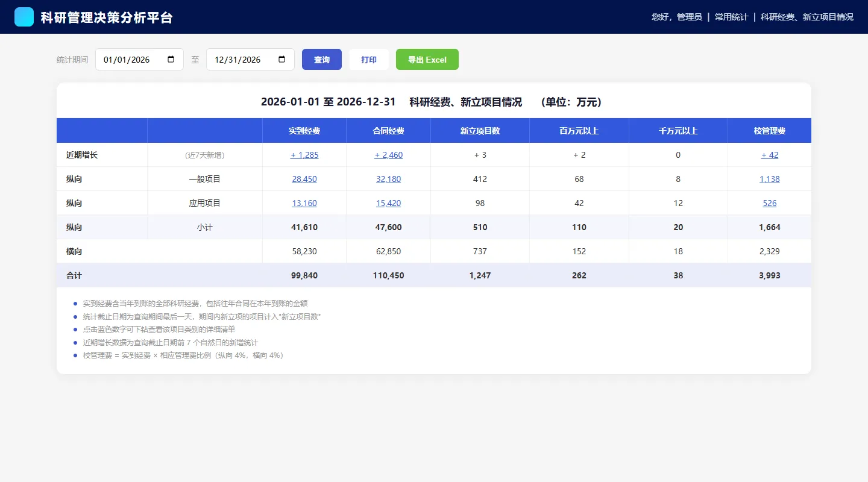Click the 导出 Excel button
Screen dimensions: 868x482
tap(427, 60)
